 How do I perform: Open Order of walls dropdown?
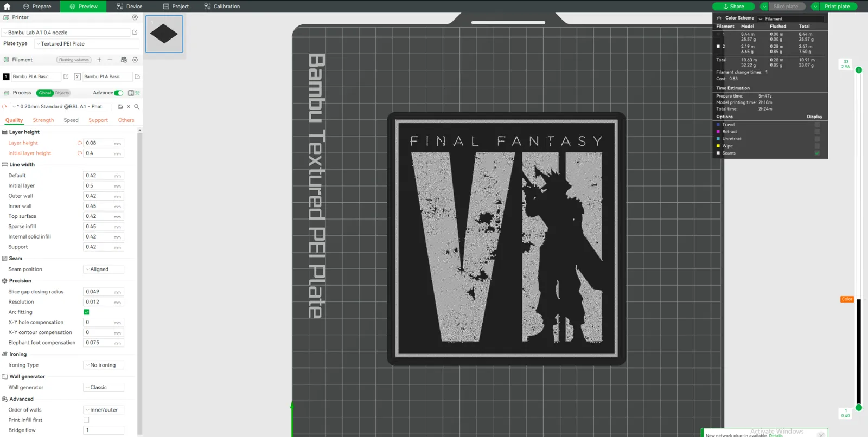point(104,410)
